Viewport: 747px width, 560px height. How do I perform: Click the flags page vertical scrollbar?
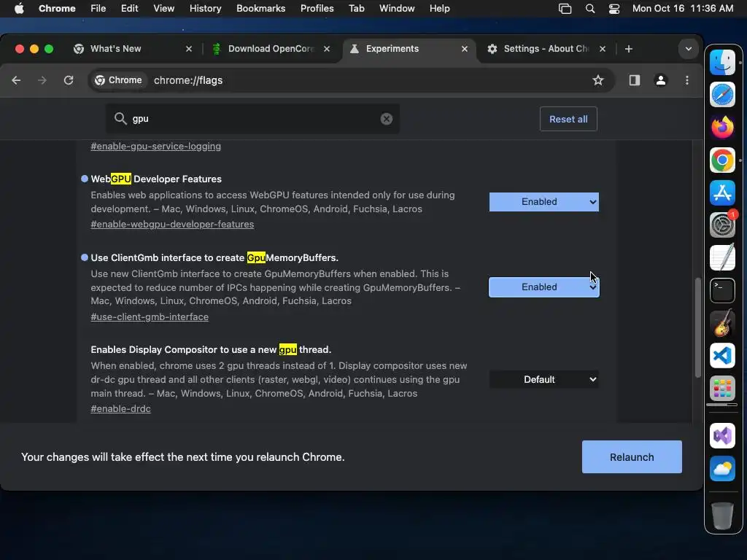tap(698, 327)
